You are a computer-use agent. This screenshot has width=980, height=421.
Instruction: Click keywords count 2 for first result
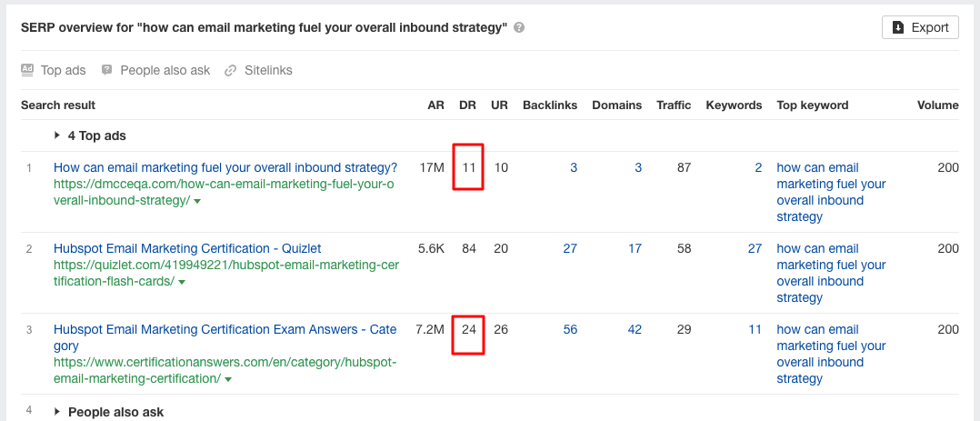click(x=757, y=167)
